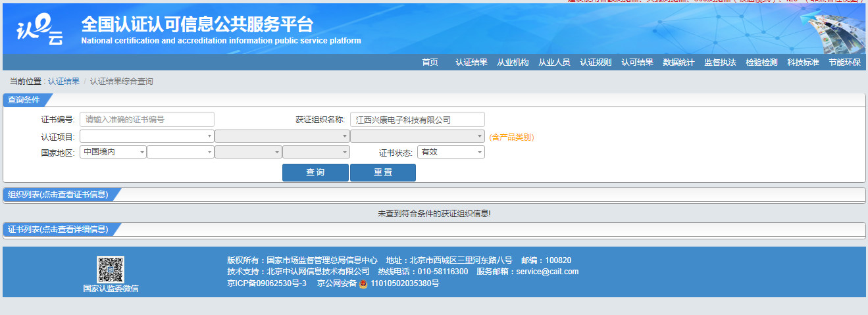868x315 pixels.
Task: Open the 从业人员 menu
Action: point(554,62)
